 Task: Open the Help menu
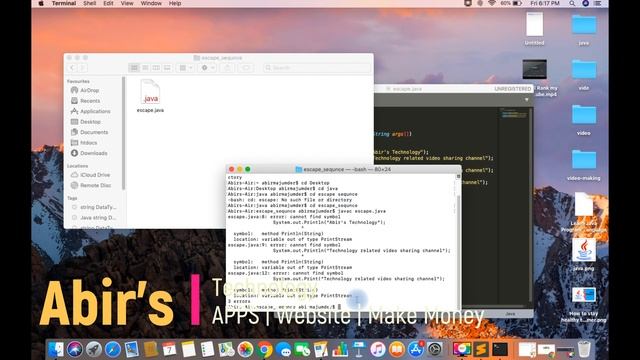tap(175, 3)
